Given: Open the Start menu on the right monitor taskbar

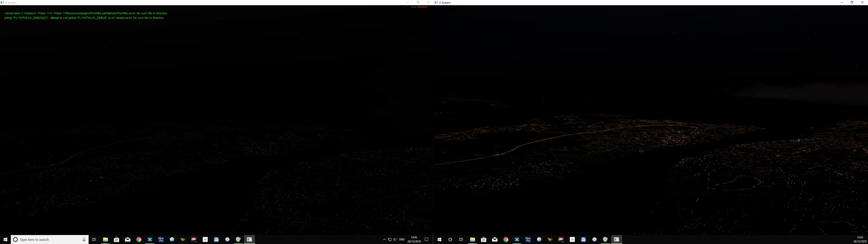Looking at the screenshot, I should click(x=439, y=239).
